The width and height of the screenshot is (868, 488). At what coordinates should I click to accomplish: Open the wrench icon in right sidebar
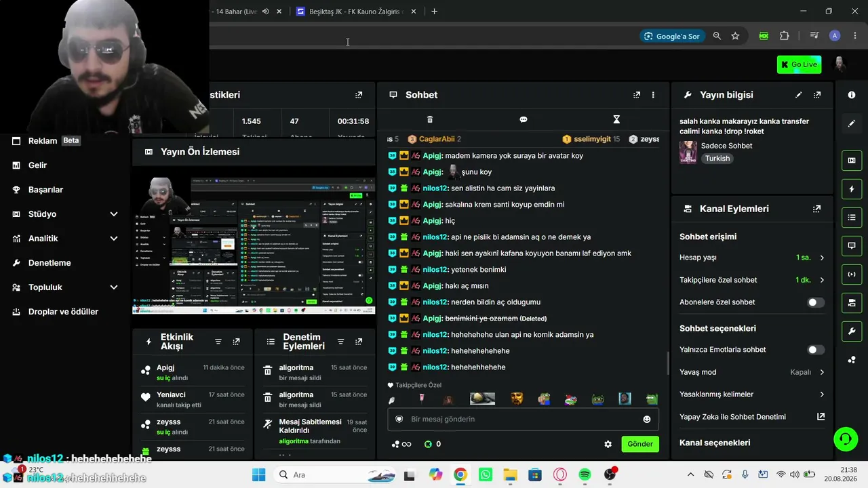(852, 331)
